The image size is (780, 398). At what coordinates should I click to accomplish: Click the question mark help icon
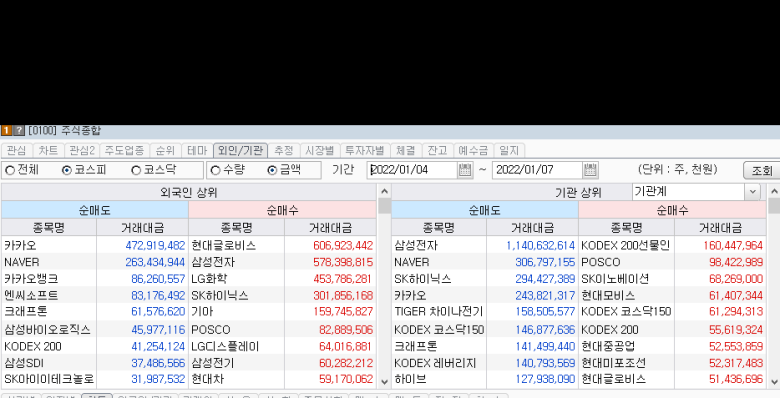[18, 131]
